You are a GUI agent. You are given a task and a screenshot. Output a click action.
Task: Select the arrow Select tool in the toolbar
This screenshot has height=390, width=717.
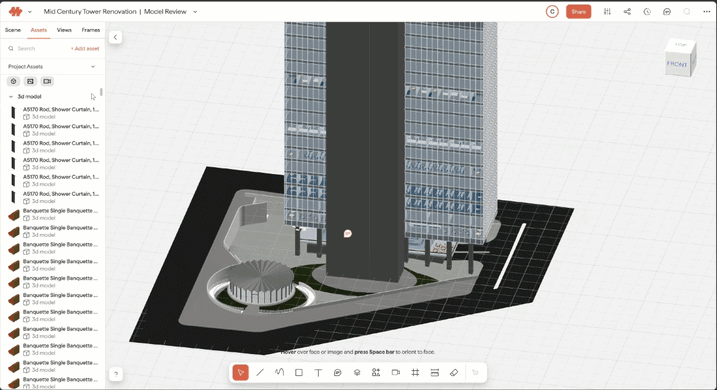tap(241, 373)
